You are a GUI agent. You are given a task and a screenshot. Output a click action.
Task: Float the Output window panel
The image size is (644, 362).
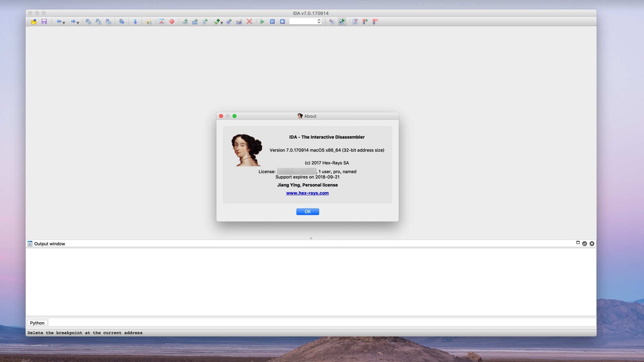pos(578,243)
